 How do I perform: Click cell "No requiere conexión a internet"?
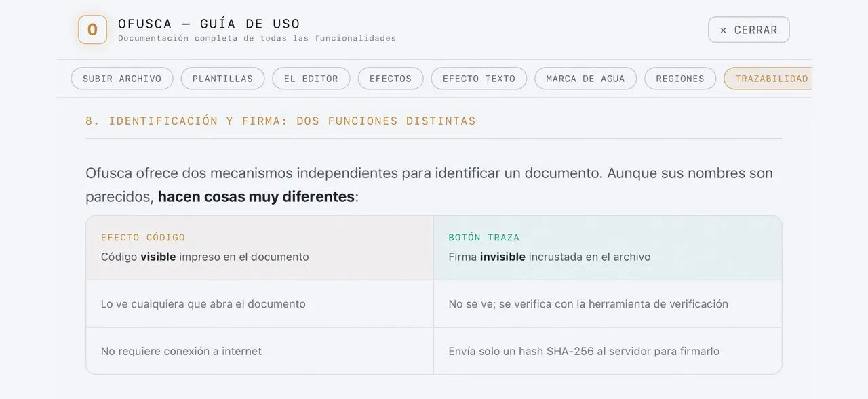tap(260, 351)
